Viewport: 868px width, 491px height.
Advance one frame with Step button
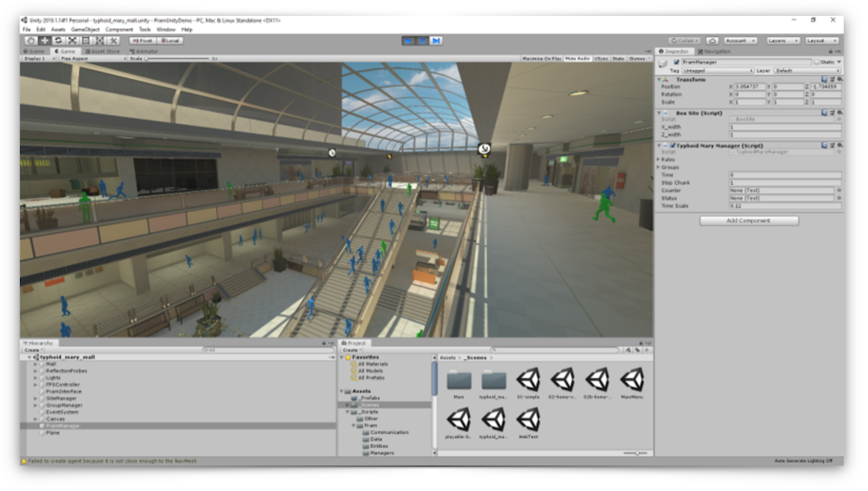[437, 40]
